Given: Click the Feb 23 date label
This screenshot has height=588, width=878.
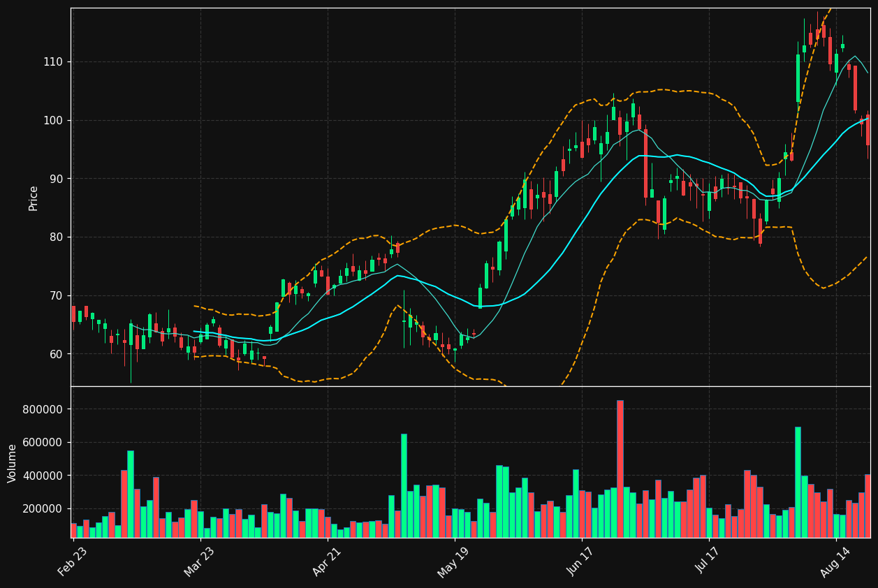Looking at the screenshot, I should 73,561.
